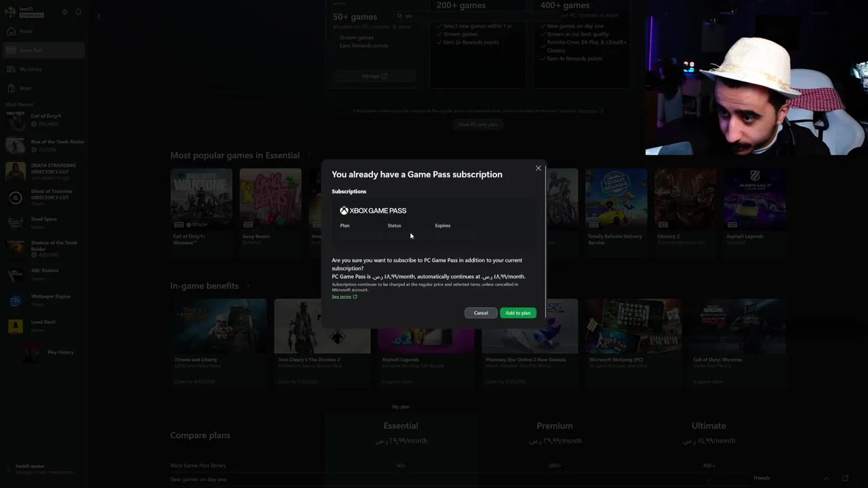The width and height of the screenshot is (868, 488).
Task: Click the Home icon in sidebar
Action: (11, 31)
